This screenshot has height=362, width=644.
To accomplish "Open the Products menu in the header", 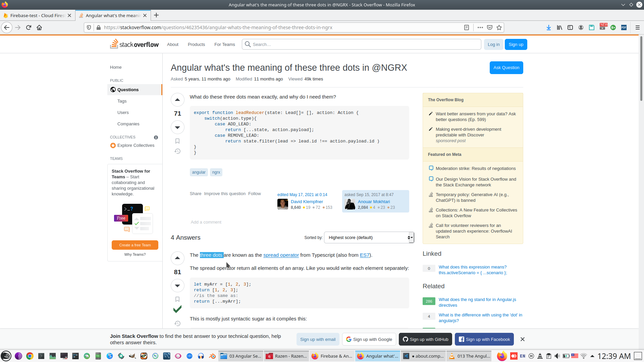I will coord(196,44).
